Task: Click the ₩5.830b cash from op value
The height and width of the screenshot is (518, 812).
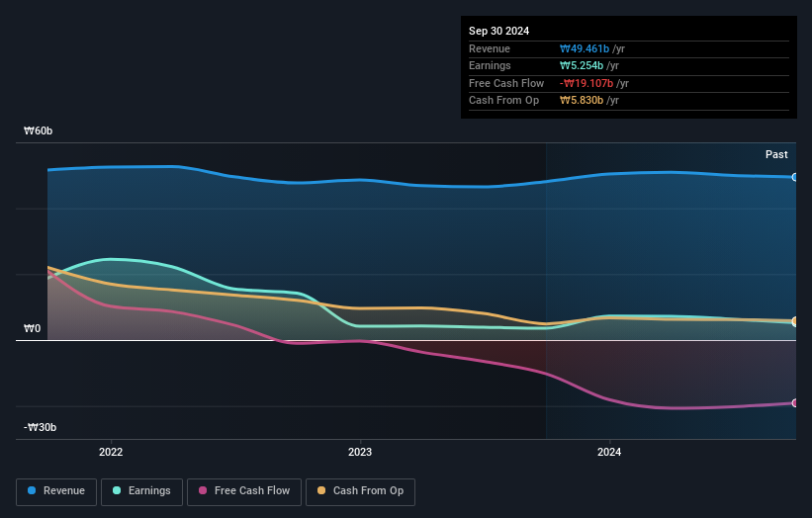Action: click(581, 101)
